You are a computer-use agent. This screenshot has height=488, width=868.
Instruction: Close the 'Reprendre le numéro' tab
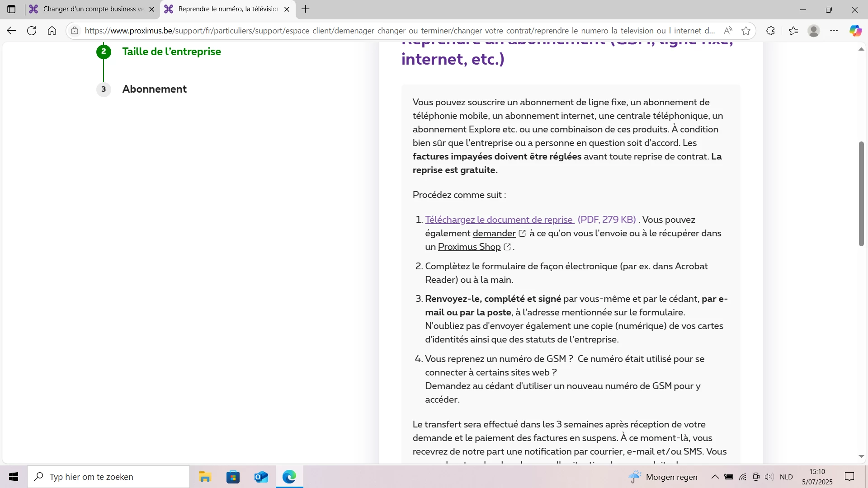287,9
